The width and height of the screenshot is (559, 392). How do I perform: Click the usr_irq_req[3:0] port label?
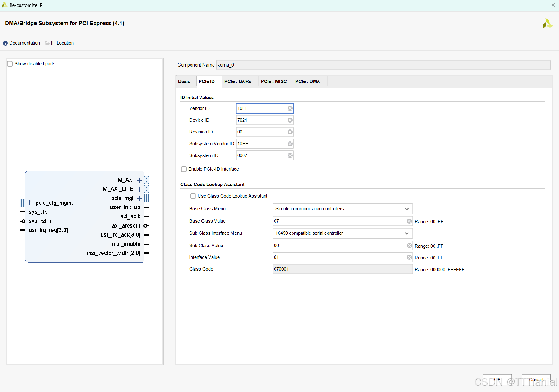click(x=48, y=230)
